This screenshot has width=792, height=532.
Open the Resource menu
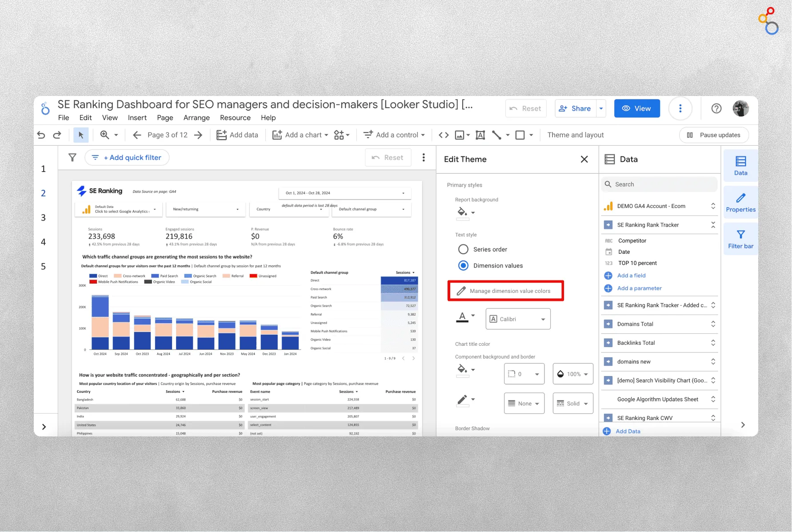[235, 118]
